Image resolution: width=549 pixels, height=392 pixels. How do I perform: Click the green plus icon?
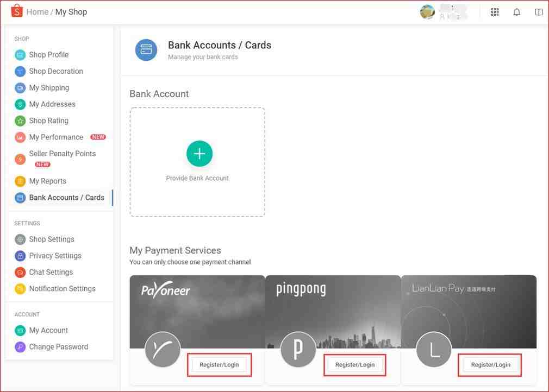pos(199,154)
